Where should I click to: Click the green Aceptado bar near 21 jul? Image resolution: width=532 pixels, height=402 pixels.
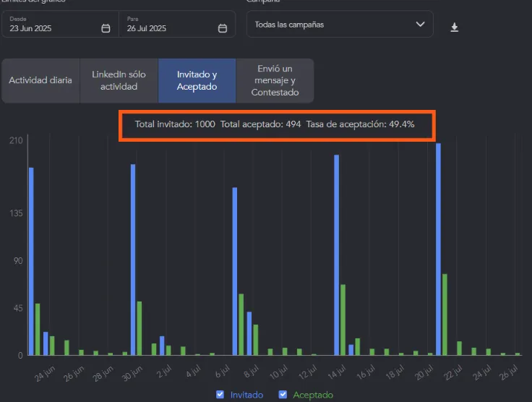(445, 315)
